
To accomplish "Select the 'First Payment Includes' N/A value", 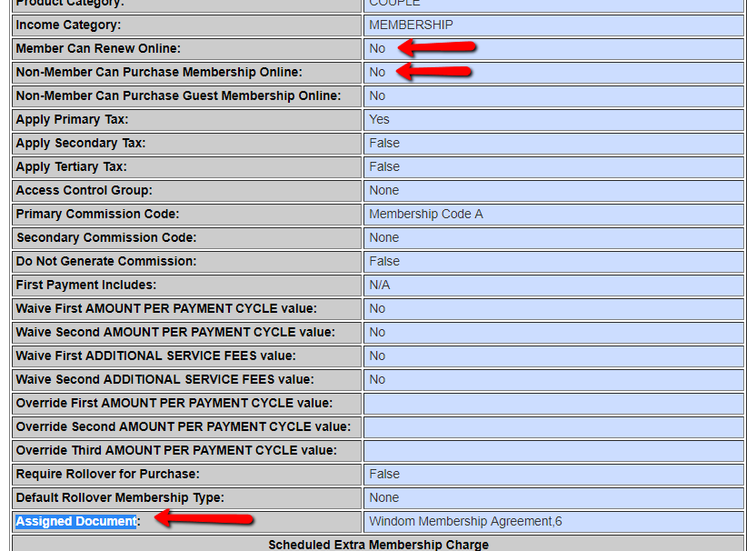I will 380,285.
